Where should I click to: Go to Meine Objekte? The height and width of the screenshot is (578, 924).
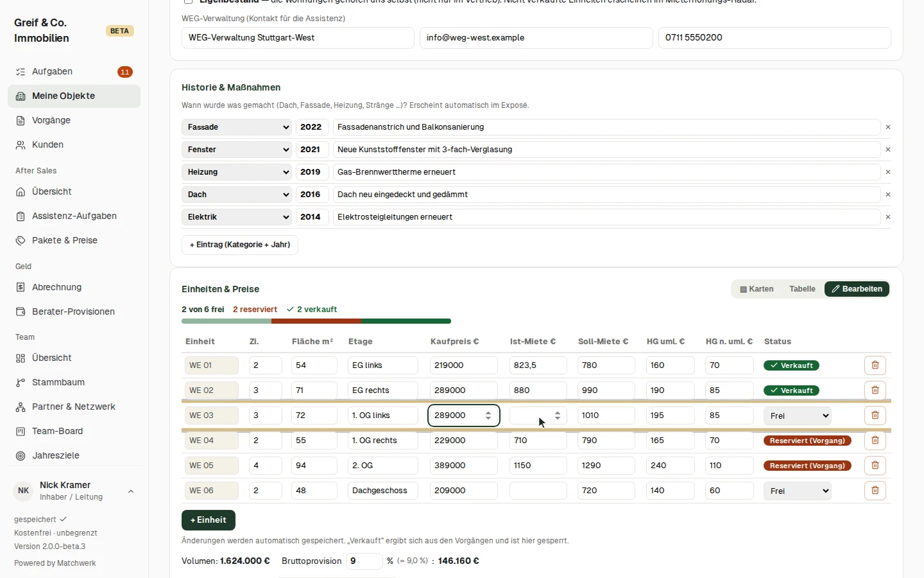point(74,96)
